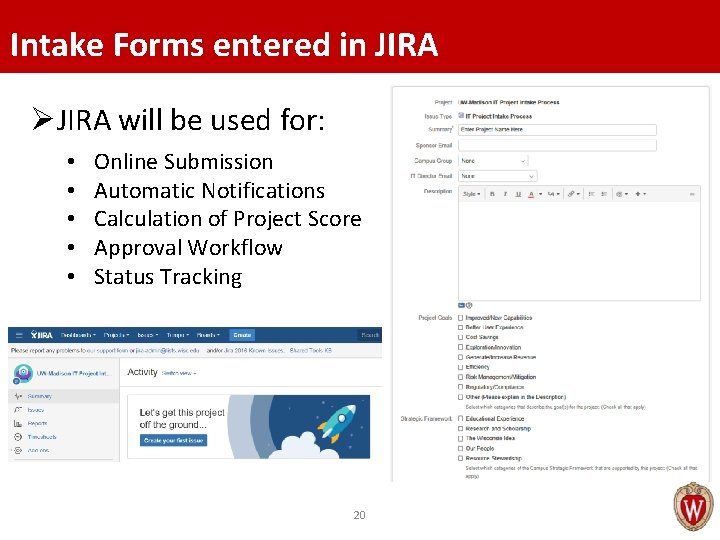Click the UW-Madison W crest logo
The image size is (720, 540).
693,507
